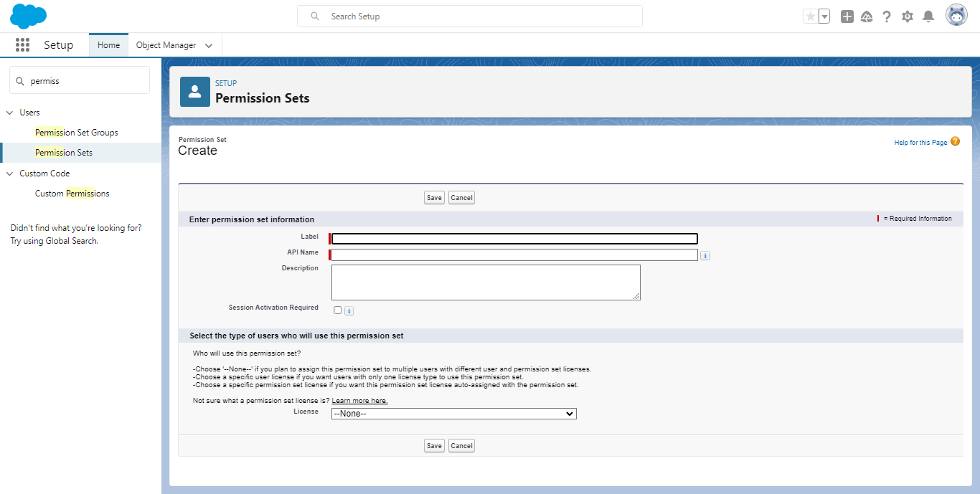The image size is (980, 494).
Task: Click the Quick Find search magnifier icon
Action: pyautogui.click(x=20, y=81)
